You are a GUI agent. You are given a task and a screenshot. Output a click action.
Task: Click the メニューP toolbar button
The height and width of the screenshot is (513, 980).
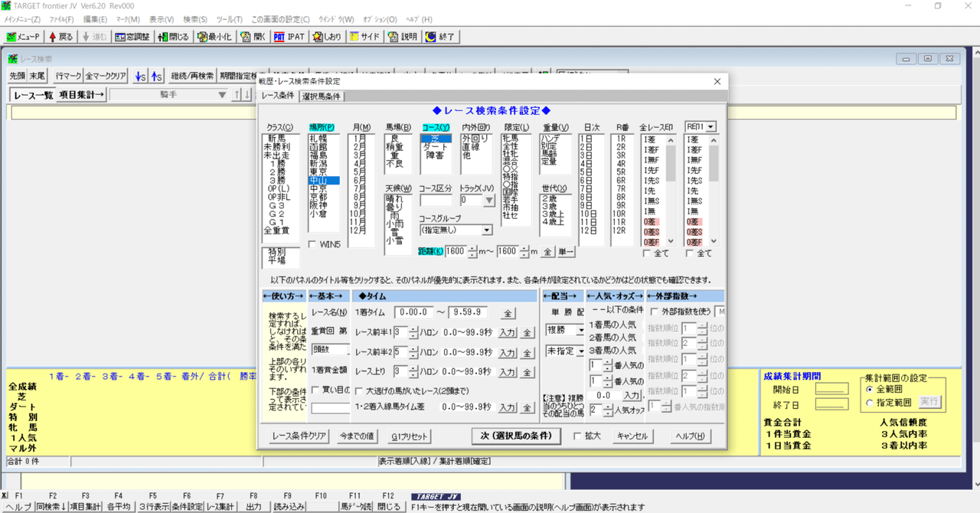coord(23,36)
